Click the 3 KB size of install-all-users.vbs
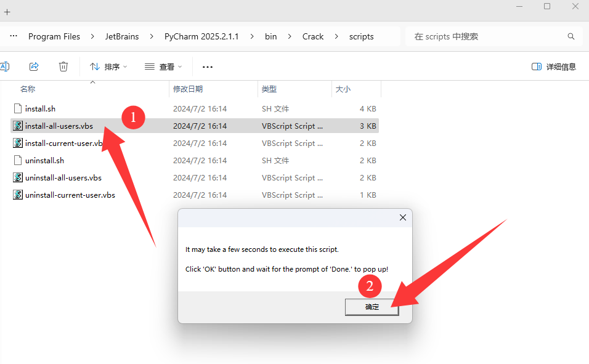589x364 pixels. 368,126
